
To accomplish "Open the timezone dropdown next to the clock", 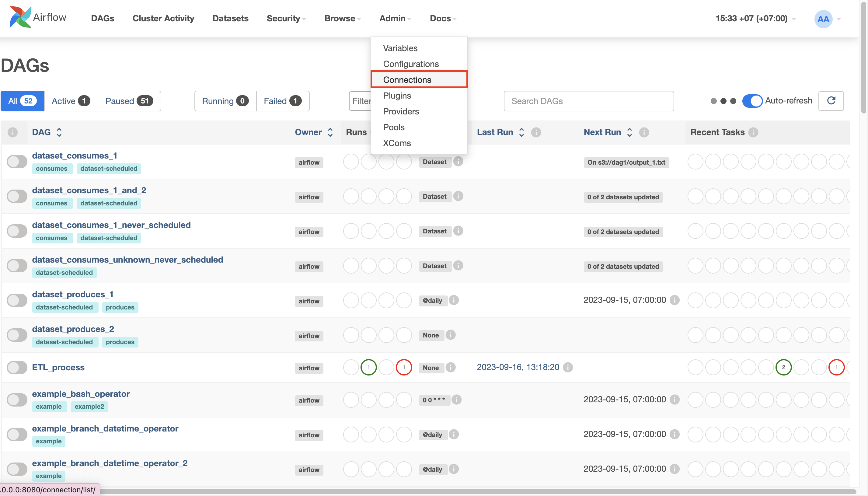I will click(x=794, y=19).
